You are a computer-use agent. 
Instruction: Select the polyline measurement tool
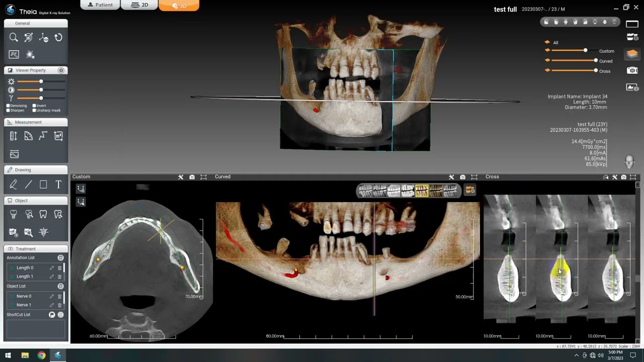pyautogui.click(x=43, y=136)
